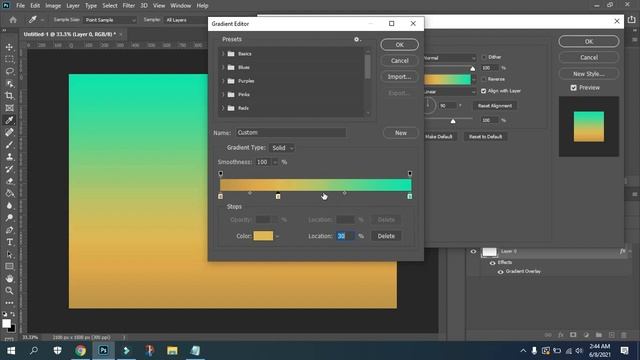The height and width of the screenshot is (360, 640).
Task: Click Reset Alignment in Layer Style
Action: click(x=495, y=106)
